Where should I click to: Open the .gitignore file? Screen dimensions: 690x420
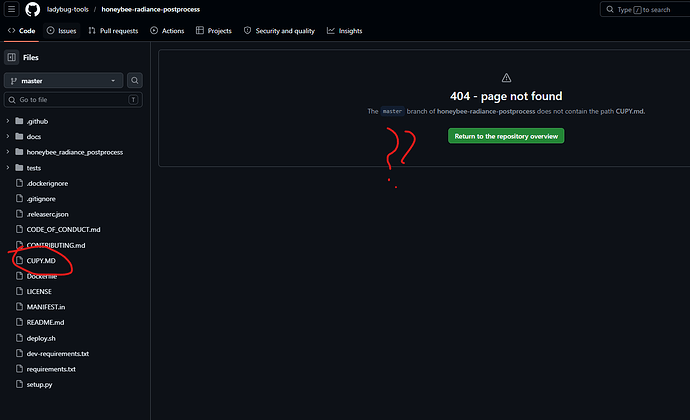point(41,199)
